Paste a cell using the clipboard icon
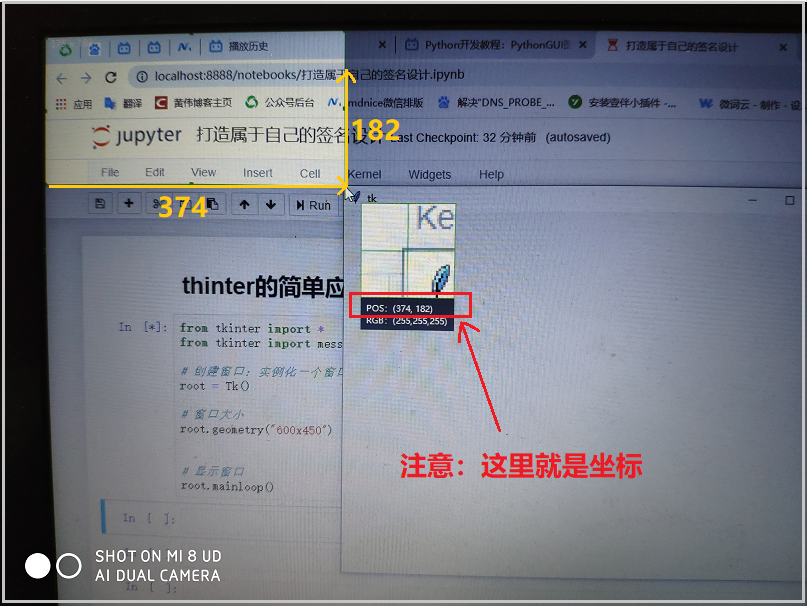The width and height of the screenshot is (807, 606). click(212, 204)
